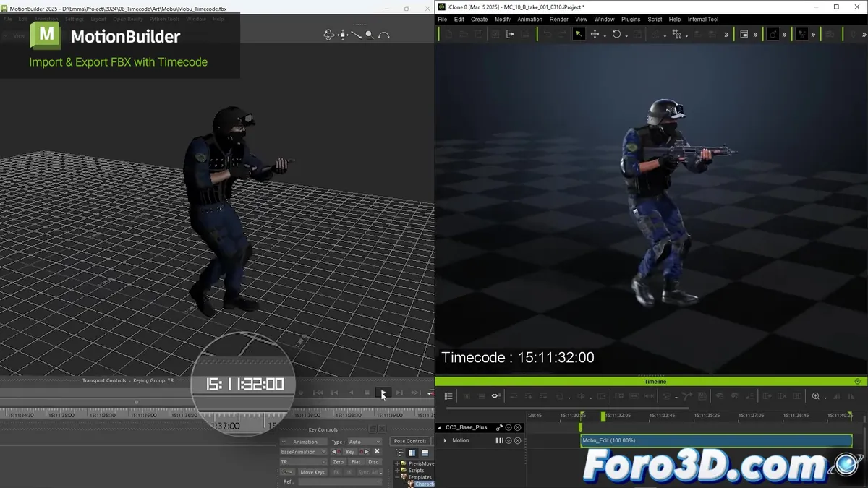Click the delete key X icon
This screenshot has height=488, width=868.
377,451
